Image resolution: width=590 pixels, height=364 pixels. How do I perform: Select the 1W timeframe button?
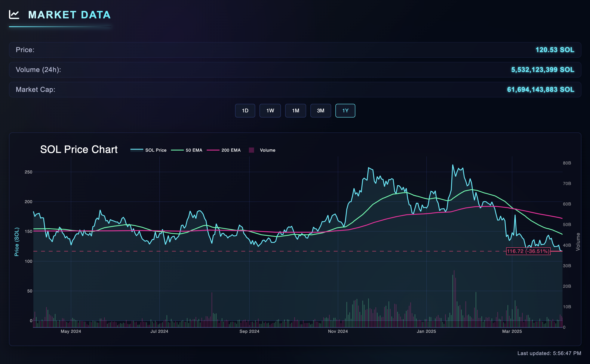click(x=270, y=110)
